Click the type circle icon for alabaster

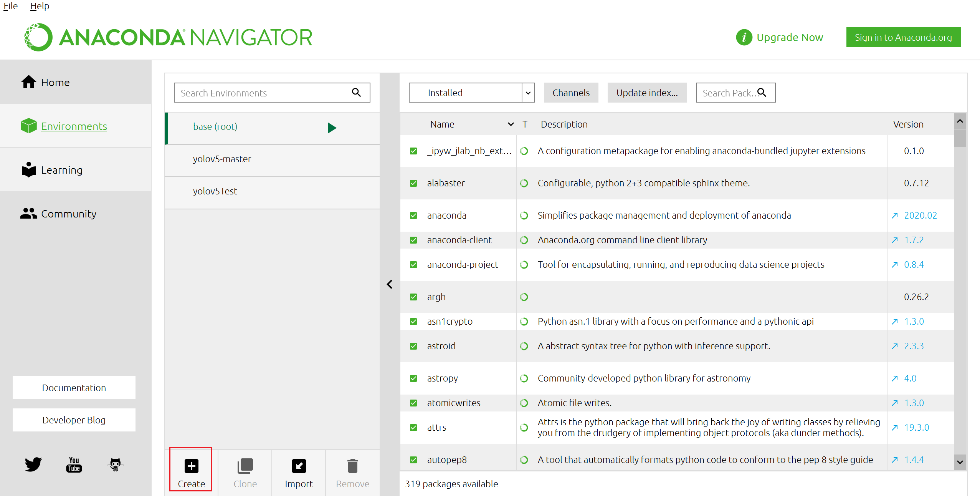point(524,183)
